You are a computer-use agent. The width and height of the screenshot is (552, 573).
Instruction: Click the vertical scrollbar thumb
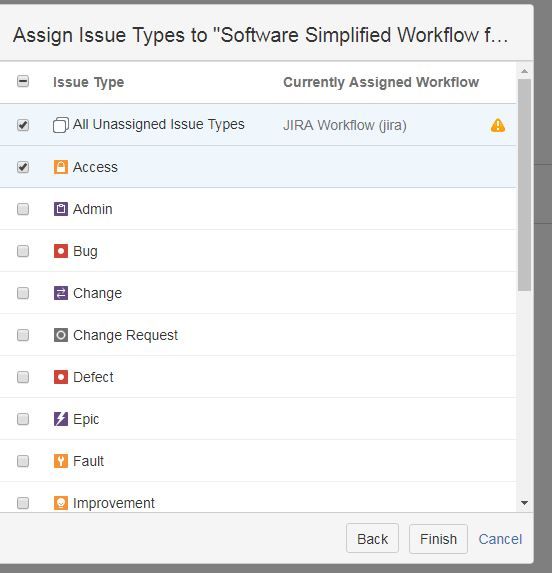pyautogui.click(x=525, y=185)
